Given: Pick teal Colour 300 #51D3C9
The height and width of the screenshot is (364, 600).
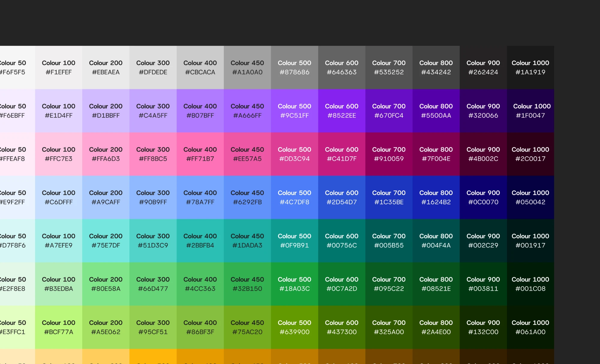Looking at the screenshot, I should pyautogui.click(x=153, y=241).
